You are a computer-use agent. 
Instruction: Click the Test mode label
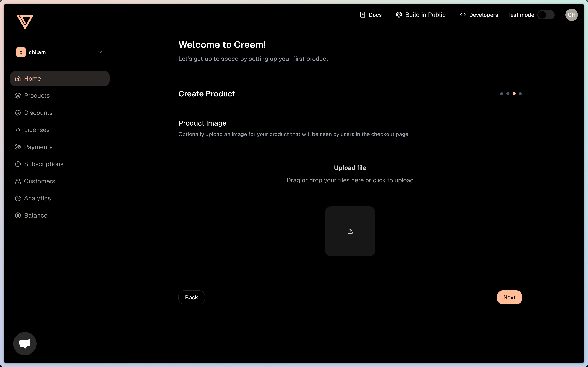pos(521,15)
